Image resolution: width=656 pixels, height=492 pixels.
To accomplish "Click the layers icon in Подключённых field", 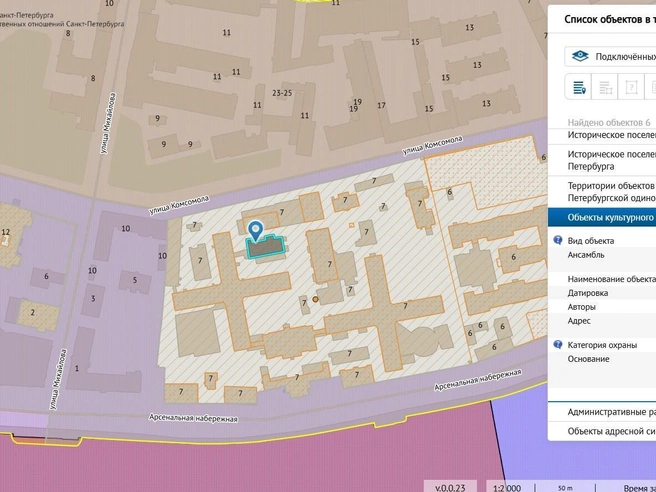I will click(x=580, y=56).
